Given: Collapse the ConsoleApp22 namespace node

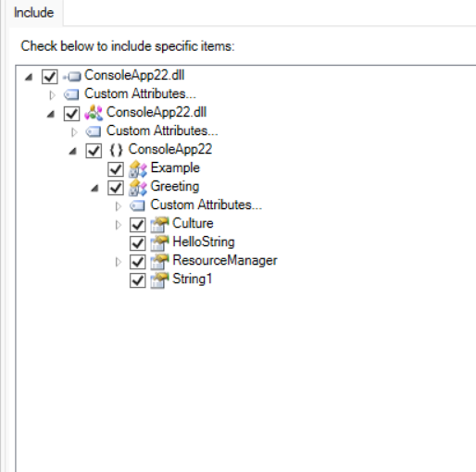Looking at the screenshot, I should tap(73, 151).
